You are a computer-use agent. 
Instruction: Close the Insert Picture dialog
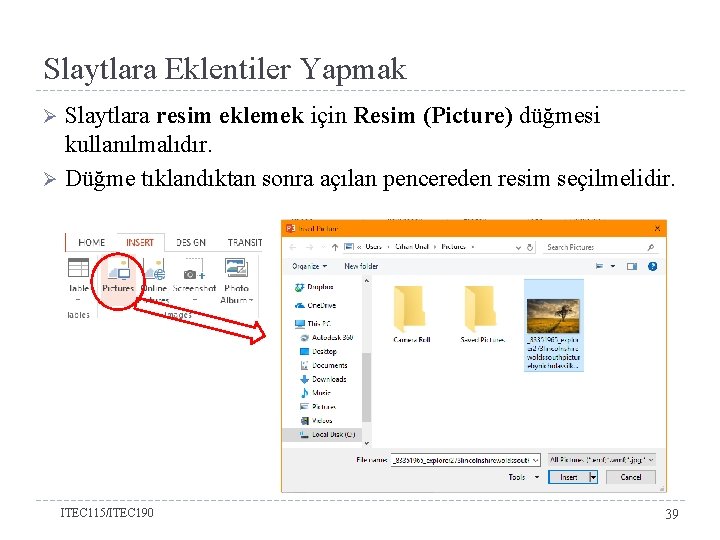tap(657, 228)
